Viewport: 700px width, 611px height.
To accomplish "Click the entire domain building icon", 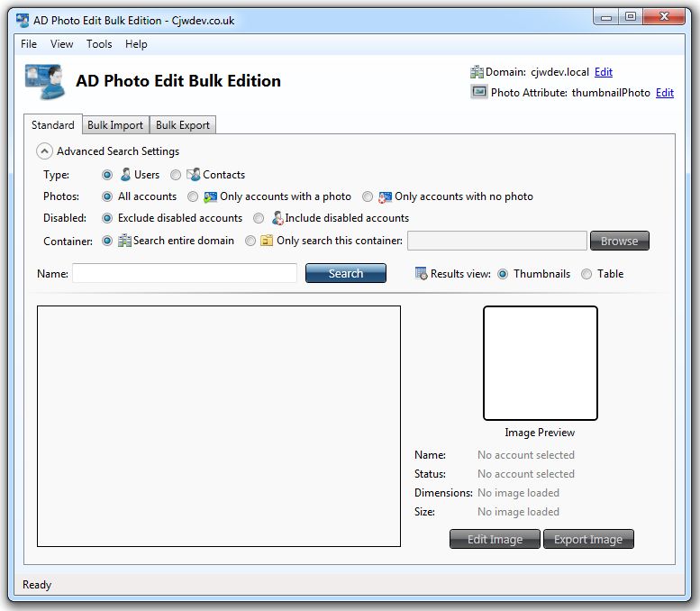I will tap(124, 241).
